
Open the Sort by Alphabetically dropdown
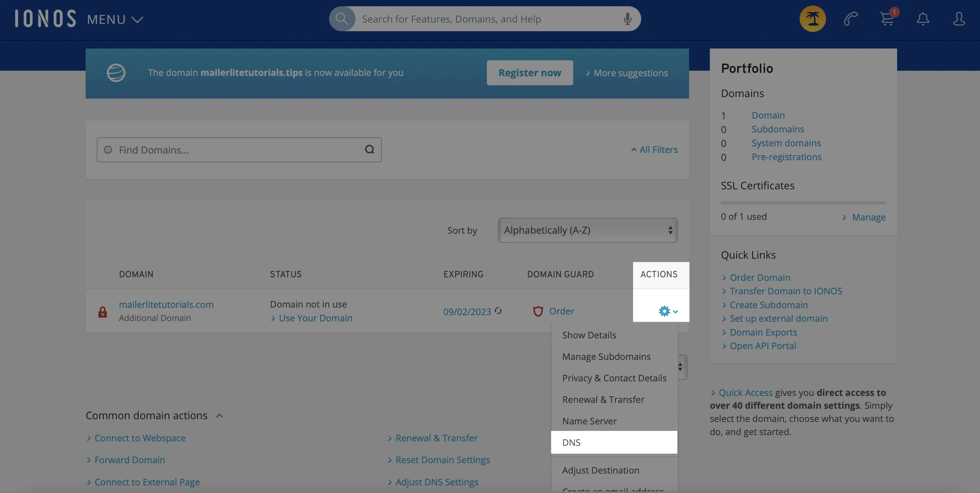587,230
